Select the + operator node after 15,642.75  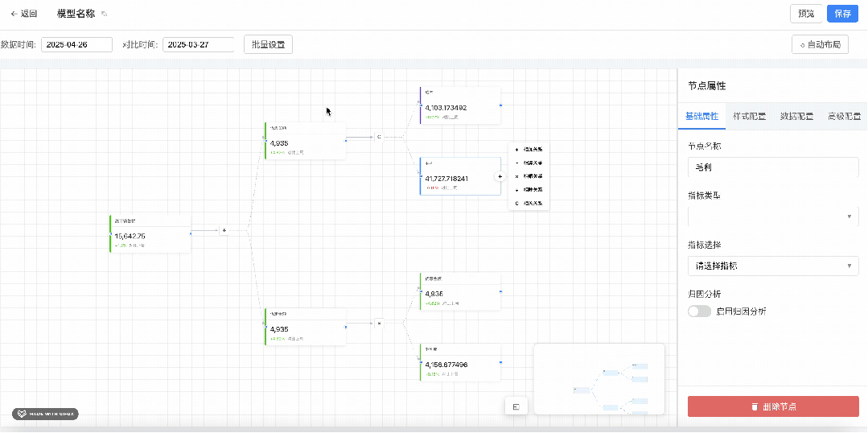click(x=224, y=230)
